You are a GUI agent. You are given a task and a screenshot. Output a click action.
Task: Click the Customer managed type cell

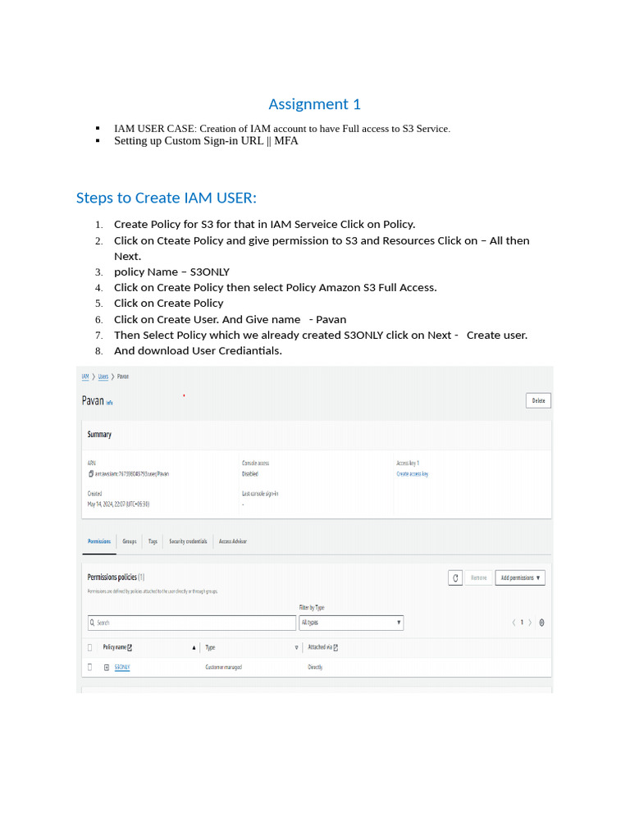pyautogui.click(x=223, y=668)
